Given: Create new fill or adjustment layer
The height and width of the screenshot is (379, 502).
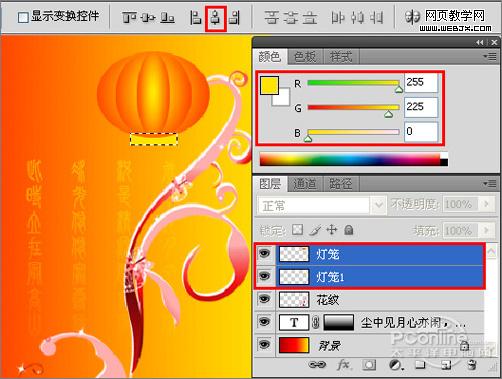Looking at the screenshot, I should pyautogui.click(x=396, y=365).
